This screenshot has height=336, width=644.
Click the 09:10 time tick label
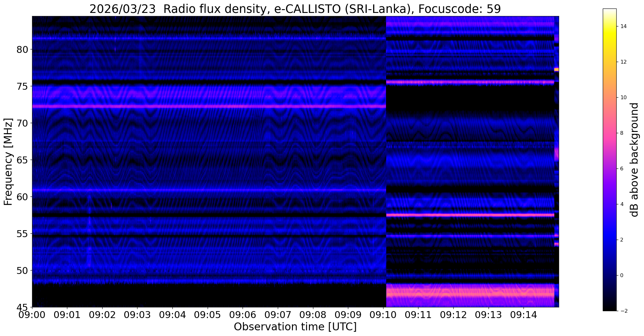pyautogui.click(x=383, y=315)
